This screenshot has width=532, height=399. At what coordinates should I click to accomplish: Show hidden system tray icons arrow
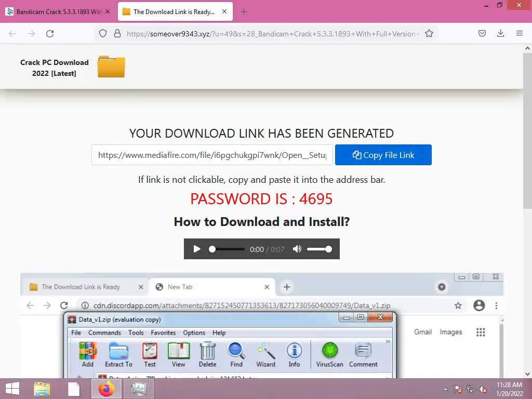tap(445, 389)
